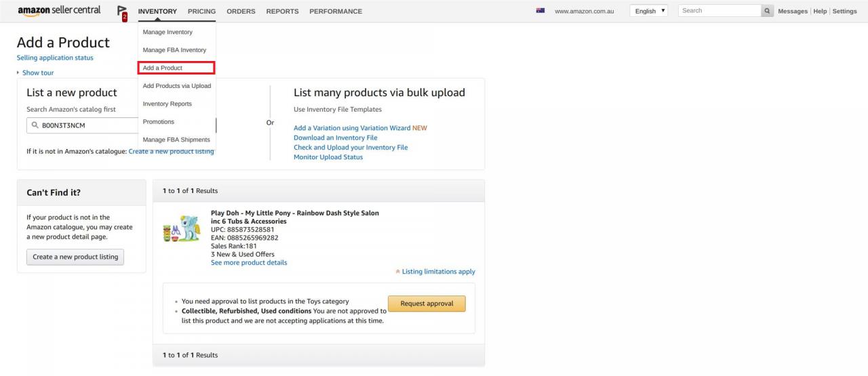Viewport: 868px width, 376px height.
Task: Select Inventory Reports from the dropdown
Action: point(167,104)
